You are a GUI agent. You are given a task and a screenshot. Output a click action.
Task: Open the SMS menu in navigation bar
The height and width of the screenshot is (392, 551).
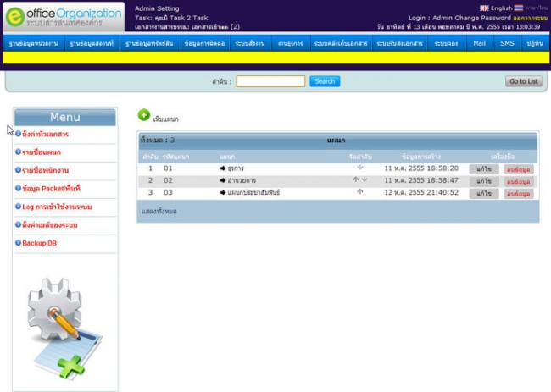coord(507,43)
